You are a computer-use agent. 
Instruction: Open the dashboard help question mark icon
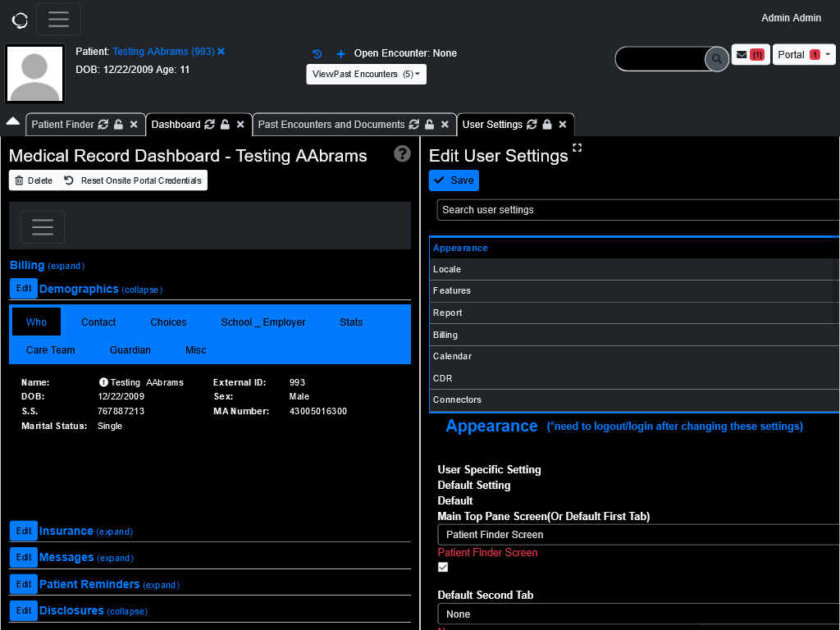[x=402, y=153]
